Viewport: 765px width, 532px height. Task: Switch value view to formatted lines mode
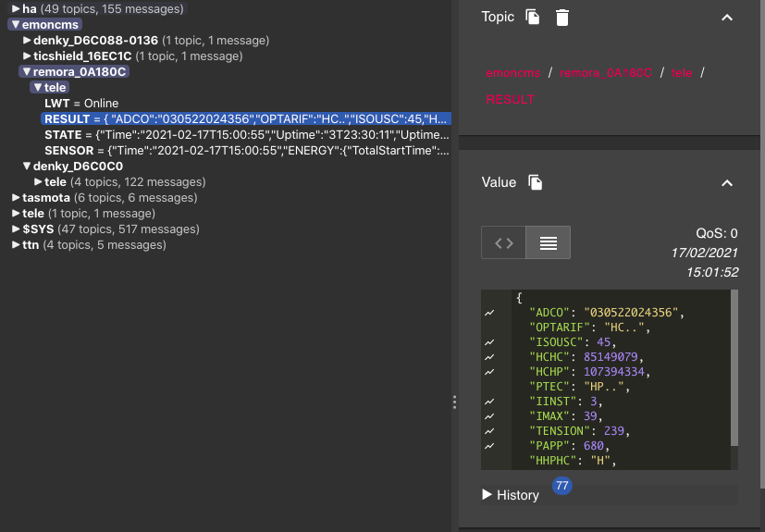point(548,242)
